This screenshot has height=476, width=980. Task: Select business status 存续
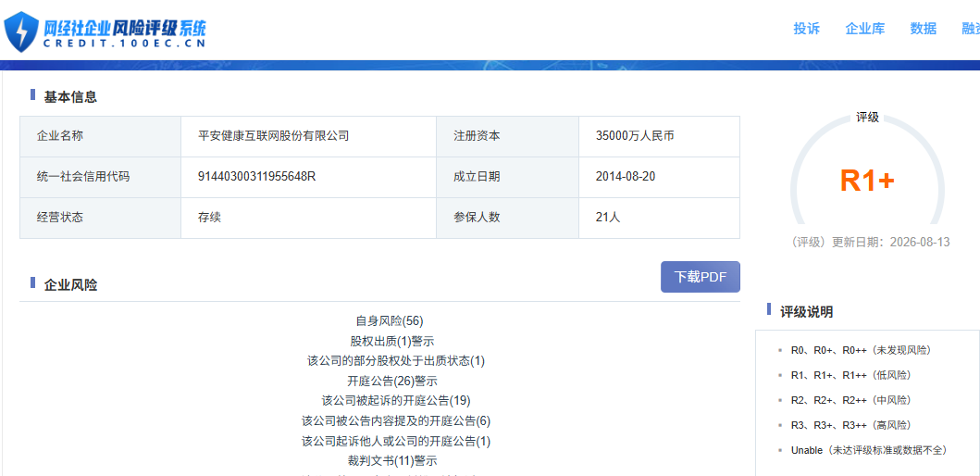(x=209, y=218)
